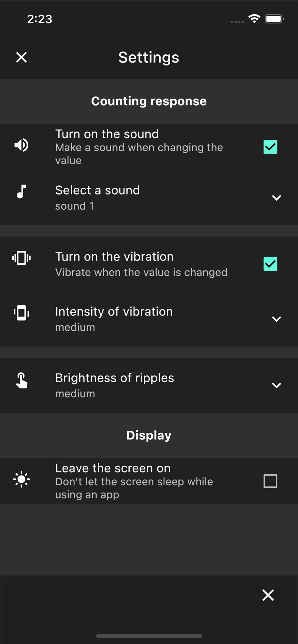Tap the Wi-Fi status icon
This screenshot has width=298, height=644.
click(x=254, y=19)
